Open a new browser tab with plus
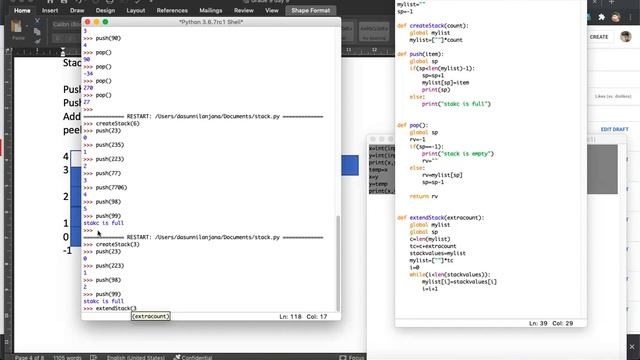Viewport: 640px width, 360px height. tap(611, 2)
